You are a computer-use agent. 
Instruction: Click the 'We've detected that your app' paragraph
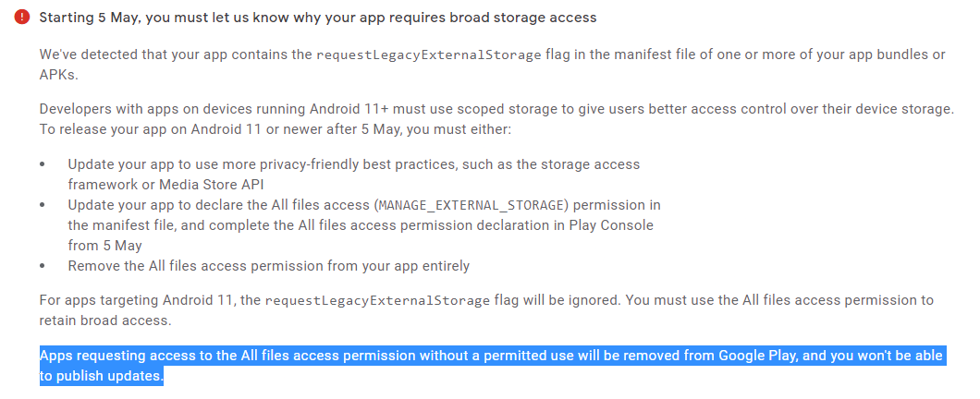(493, 65)
